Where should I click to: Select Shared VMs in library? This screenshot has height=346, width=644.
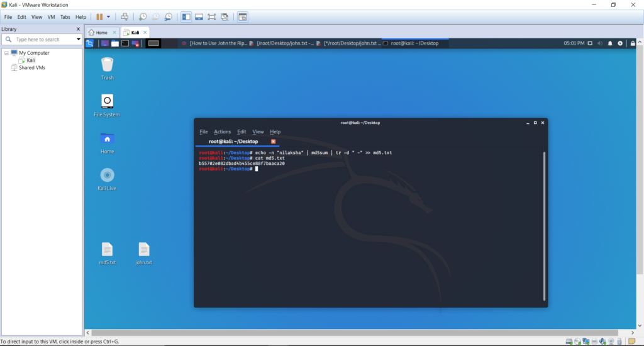(28, 68)
